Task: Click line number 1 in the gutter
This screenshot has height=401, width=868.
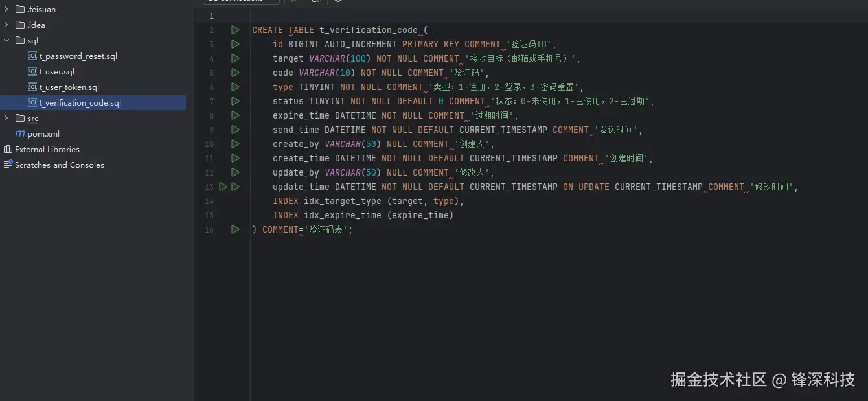Action: 211,16
